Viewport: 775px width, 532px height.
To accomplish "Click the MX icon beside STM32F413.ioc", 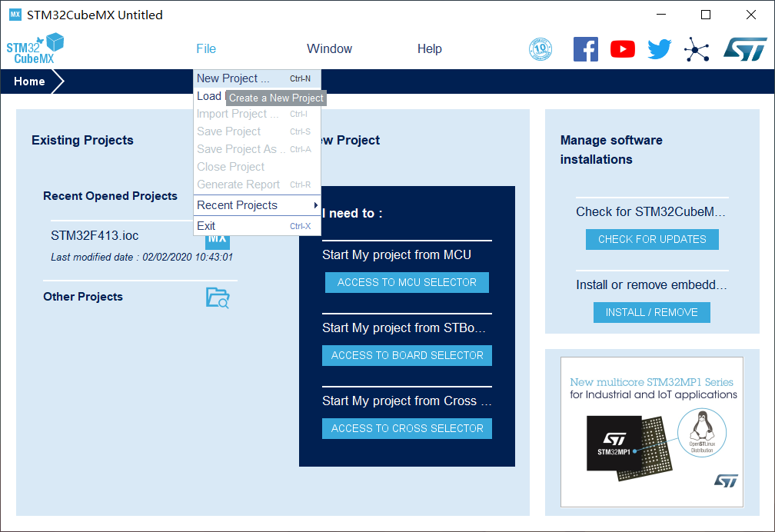I will (x=218, y=241).
